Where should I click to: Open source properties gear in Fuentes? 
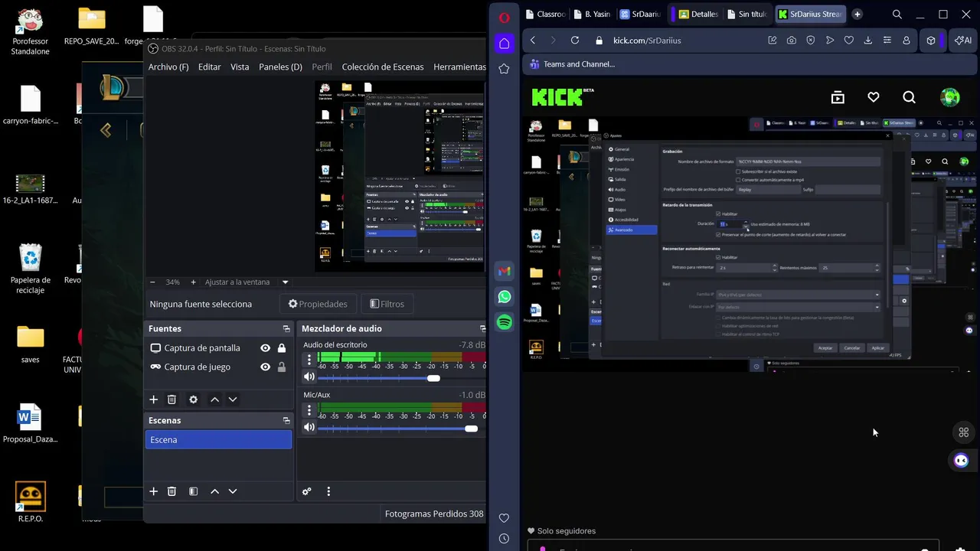pos(193,399)
